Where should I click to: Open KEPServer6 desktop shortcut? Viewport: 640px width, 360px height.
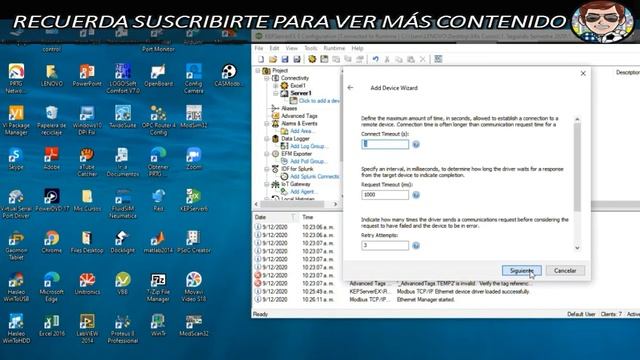pyautogui.click(x=193, y=200)
